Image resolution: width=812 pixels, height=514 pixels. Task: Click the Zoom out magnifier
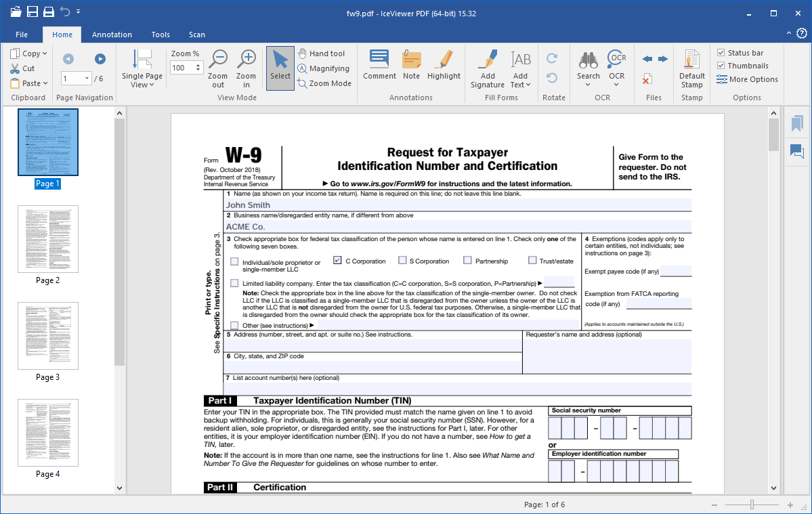[218, 69]
